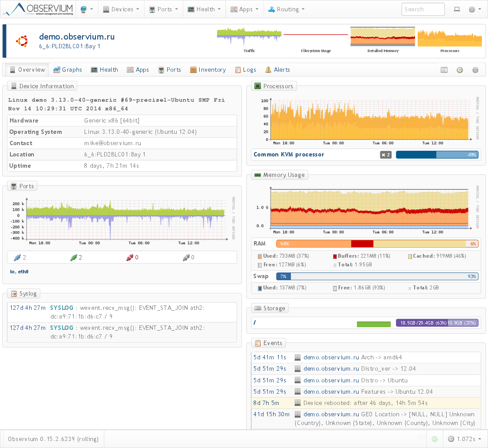488x448 pixels.
Task: Switch to the Apps tab
Action: coord(138,70)
